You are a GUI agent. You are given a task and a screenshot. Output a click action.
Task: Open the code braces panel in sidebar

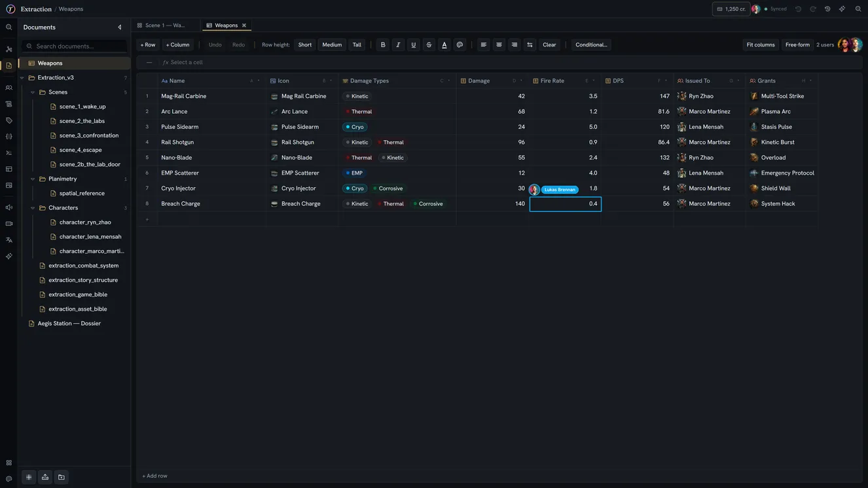9,137
